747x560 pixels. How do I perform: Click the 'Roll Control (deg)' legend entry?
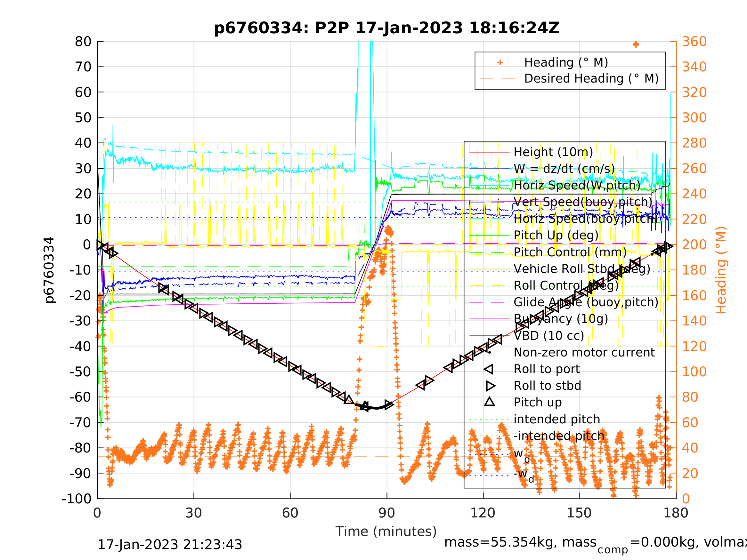point(566,285)
